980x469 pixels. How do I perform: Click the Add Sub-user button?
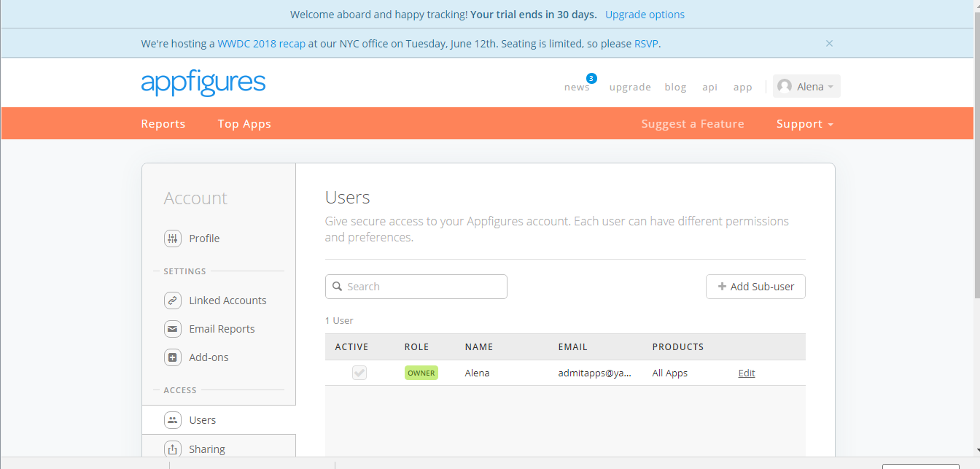click(x=755, y=287)
